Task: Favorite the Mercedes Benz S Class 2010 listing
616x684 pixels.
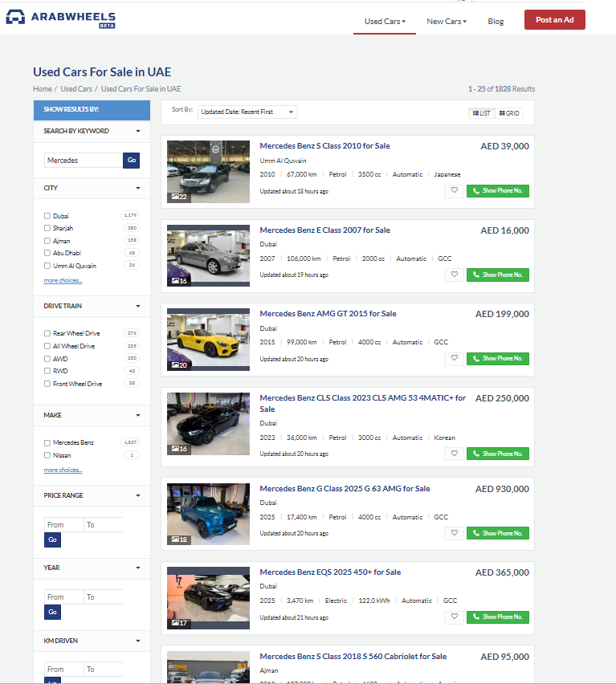Action: coord(454,190)
